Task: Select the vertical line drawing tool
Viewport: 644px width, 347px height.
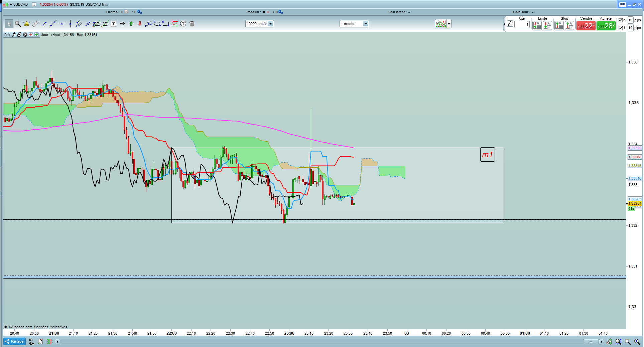Action: coord(70,24)
